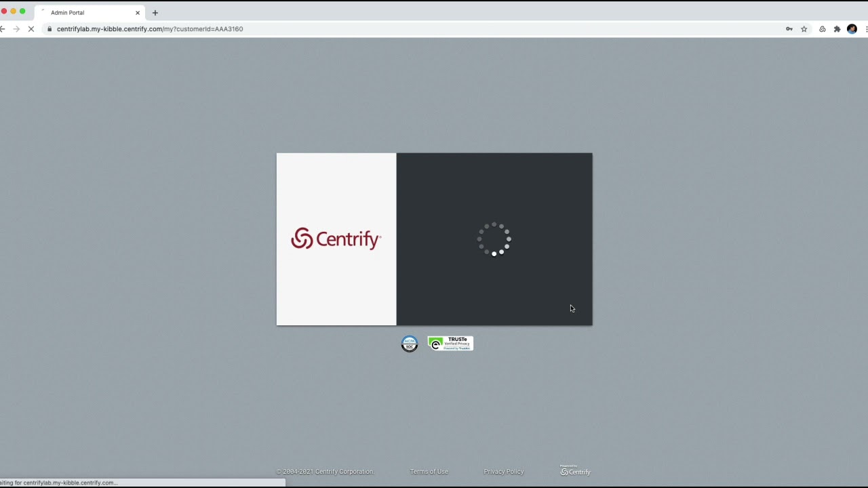Open the Terms of Use link
Image resolution: width=868 pixels, height=488 pixels.
(429, 472)
